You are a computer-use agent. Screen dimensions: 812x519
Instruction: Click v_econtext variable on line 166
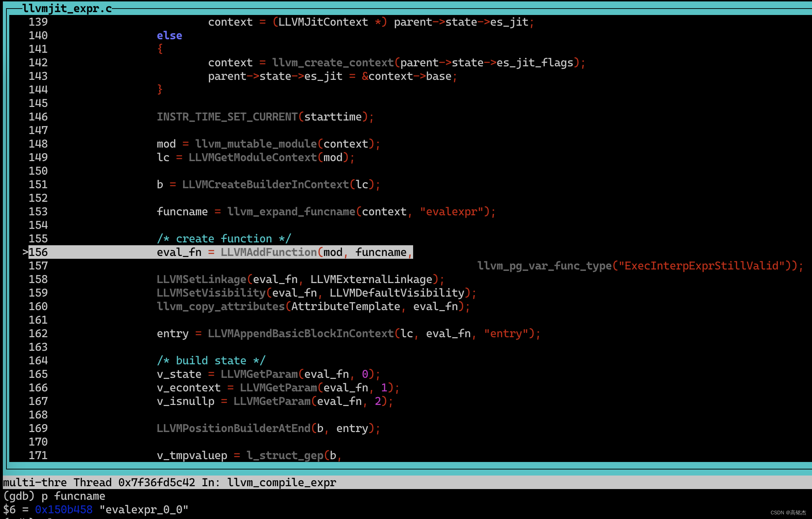pyautogui.click(x=189, y=388)
